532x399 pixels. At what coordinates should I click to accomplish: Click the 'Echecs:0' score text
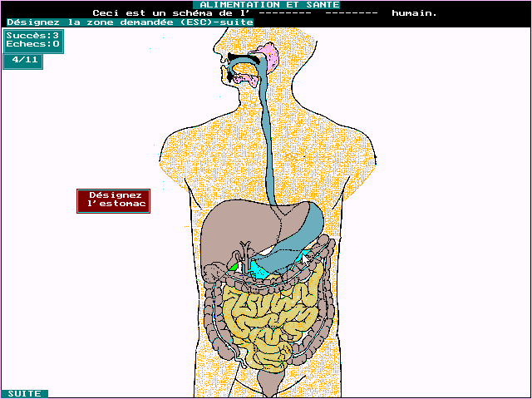pyautogui.click(x=33, y=44)
